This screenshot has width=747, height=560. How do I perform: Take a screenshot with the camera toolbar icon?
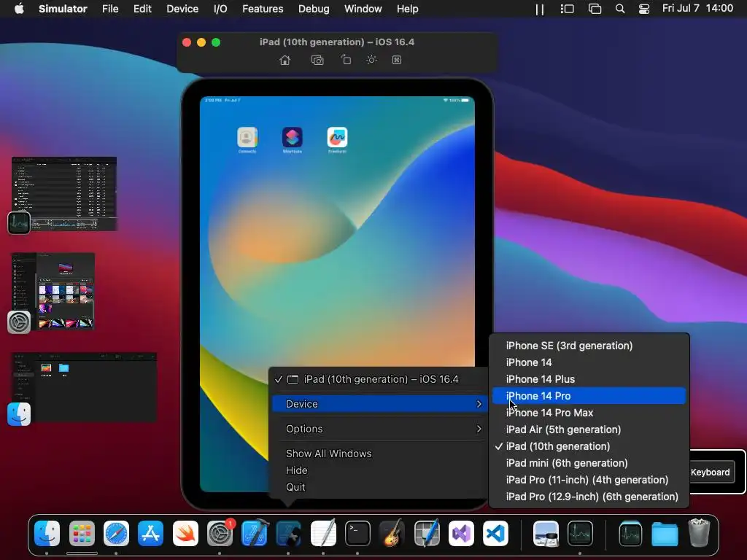click(317, 60)
